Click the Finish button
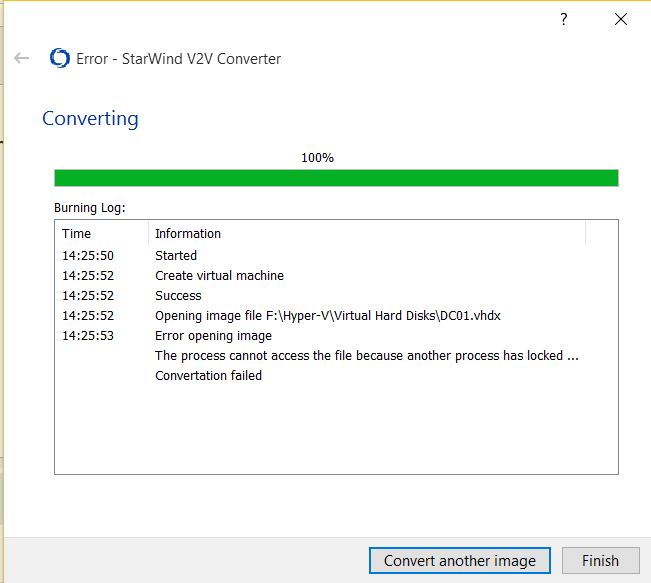The height and width of the screenshot is (583, 651). 600,561
